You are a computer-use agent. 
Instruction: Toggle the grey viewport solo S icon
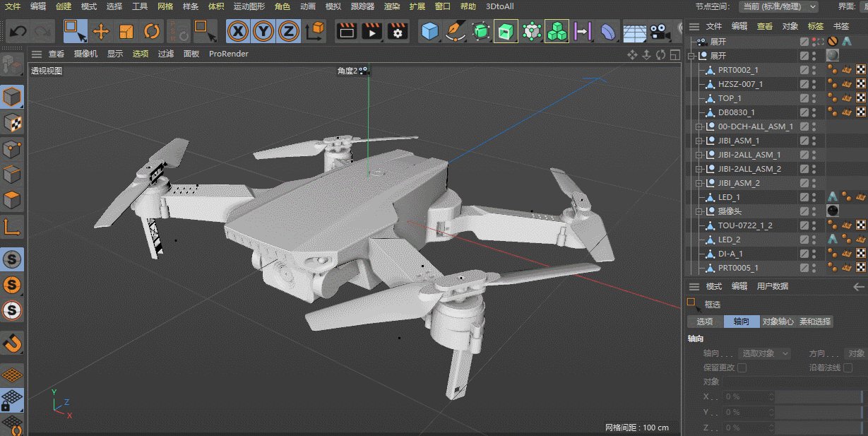coord(13,259)
